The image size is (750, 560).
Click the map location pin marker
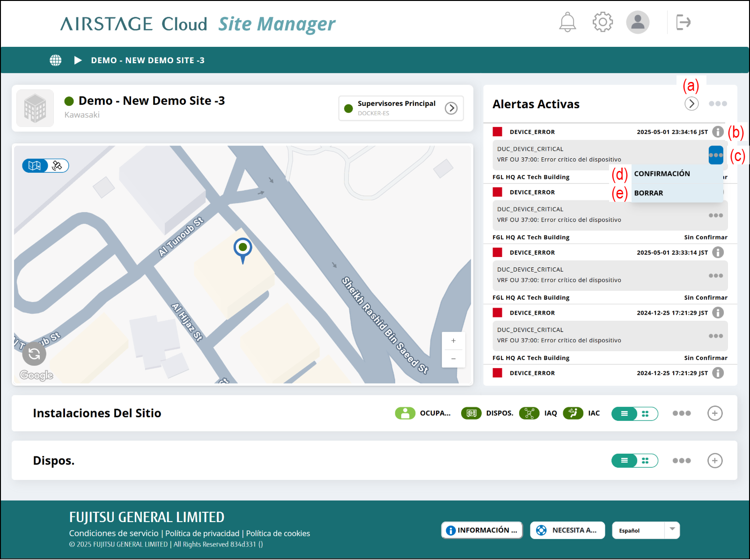coord(243,248)
